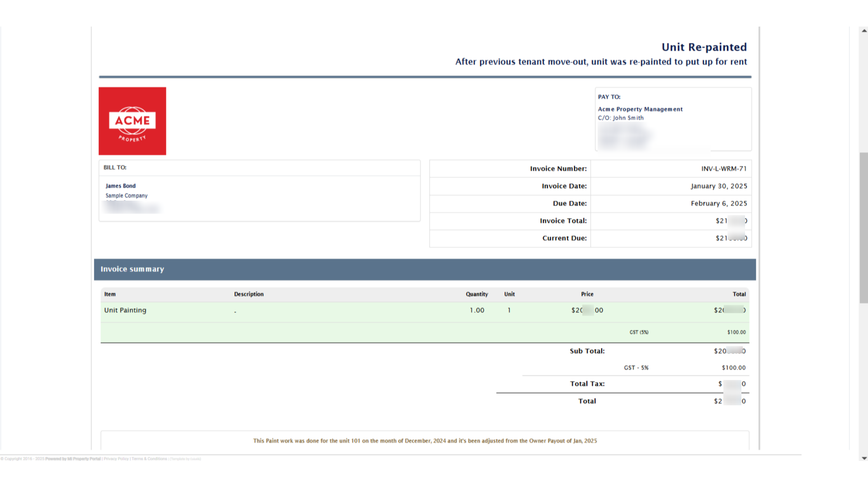
Task: Select the Unit Painting line item
Action: [125, 310]
